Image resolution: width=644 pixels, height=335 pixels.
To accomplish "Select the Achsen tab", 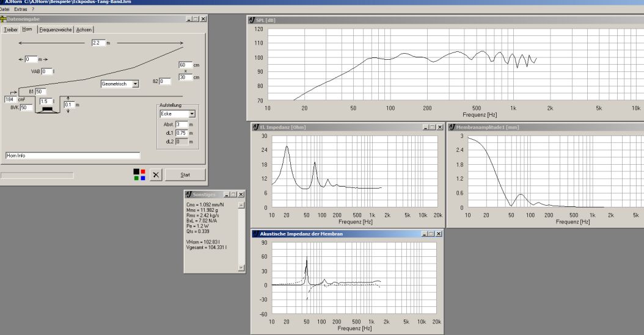I will pyautogui.click(x=84, y=29).
